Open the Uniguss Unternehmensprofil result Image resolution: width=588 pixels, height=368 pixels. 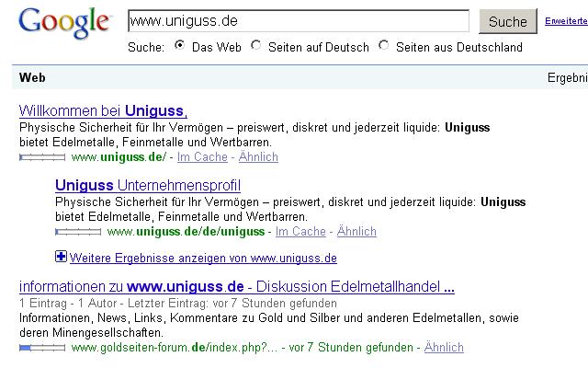(x=148, y=185)
